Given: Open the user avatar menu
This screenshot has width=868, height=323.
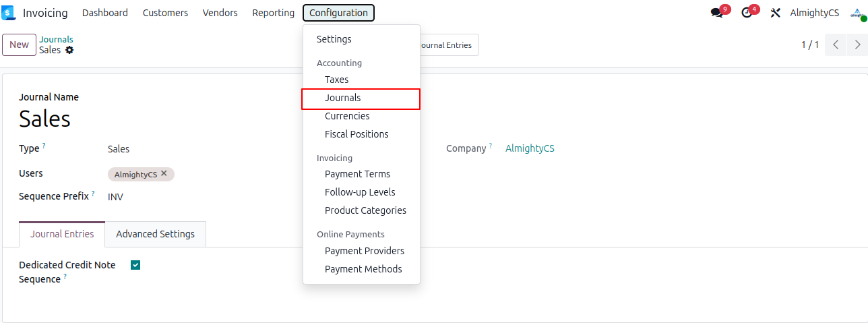Looking at the screenshot, I should 857,13.
